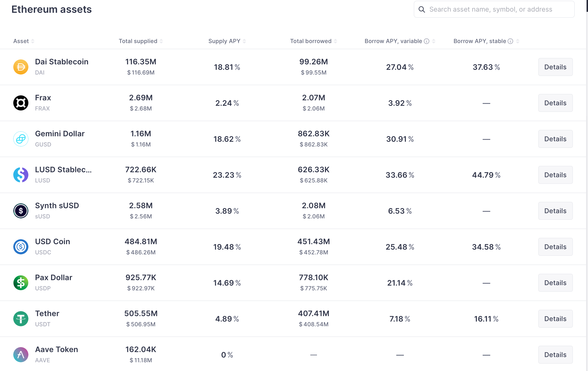Open Details for Aave Token
Viewport: 588px width, 371px height.
tap(555, 355)
